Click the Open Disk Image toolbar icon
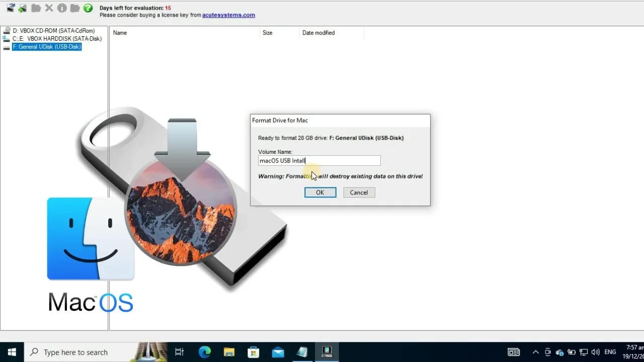This screenshot has width=644, height=362. [x=11, y=8]
